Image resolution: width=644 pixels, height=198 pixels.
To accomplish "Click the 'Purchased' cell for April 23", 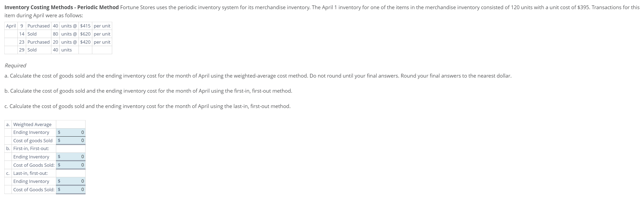I will (x=38, y=42).
